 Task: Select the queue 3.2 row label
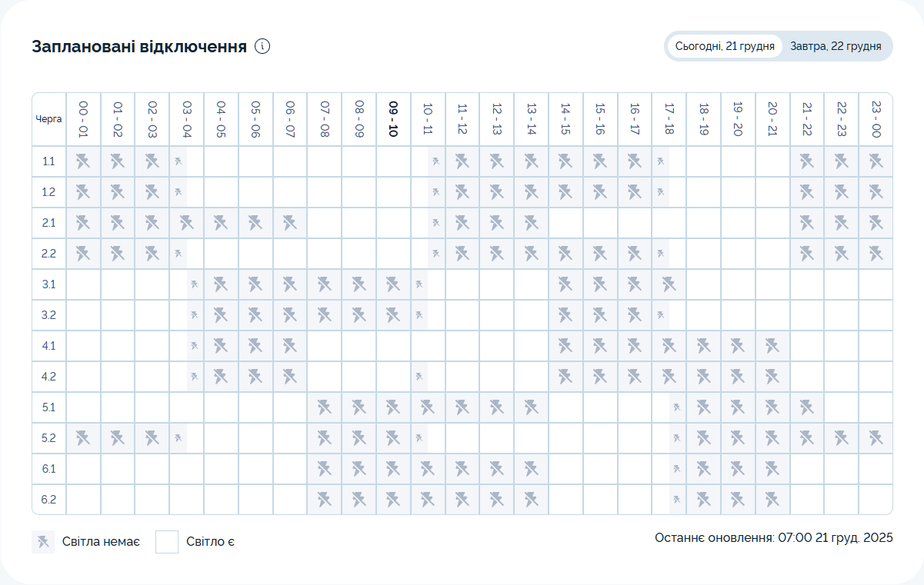(49, 315)
